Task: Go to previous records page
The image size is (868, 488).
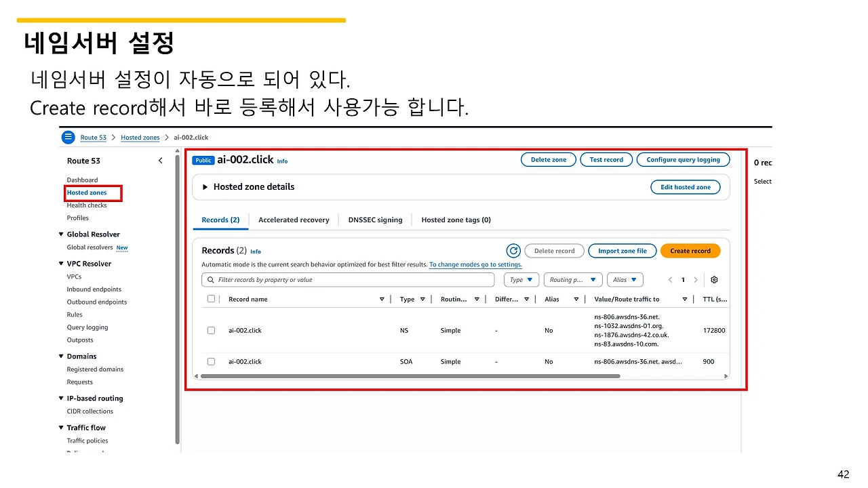Action: pyautogui.click(x=671, y=280)
